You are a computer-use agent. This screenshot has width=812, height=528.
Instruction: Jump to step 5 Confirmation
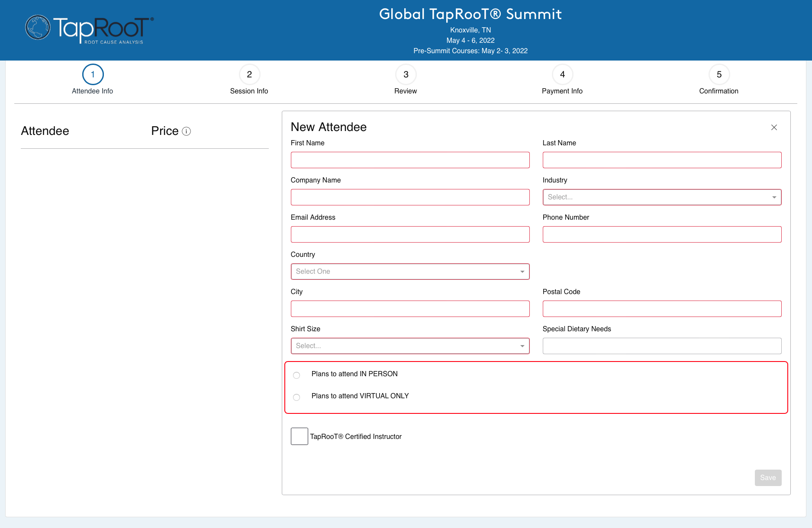pos(719,75)
